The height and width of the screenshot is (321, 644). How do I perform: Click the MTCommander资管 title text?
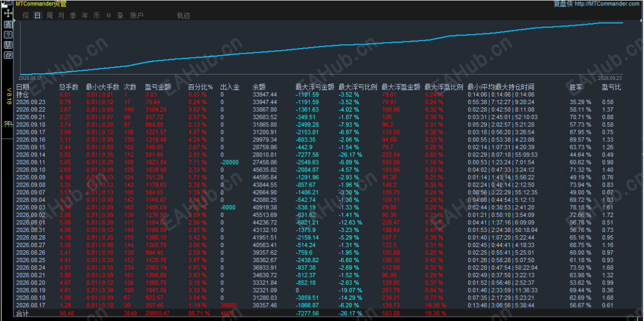(x=41, y=4)
